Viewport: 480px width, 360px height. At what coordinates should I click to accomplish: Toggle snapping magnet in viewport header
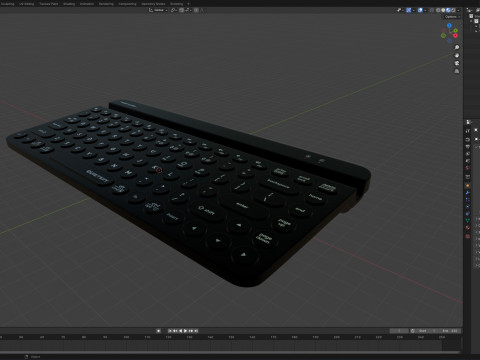[x=181, y=10]
